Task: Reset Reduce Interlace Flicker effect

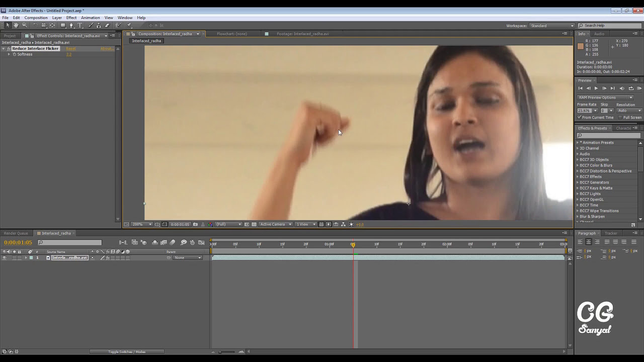Action: click(71, 49)
